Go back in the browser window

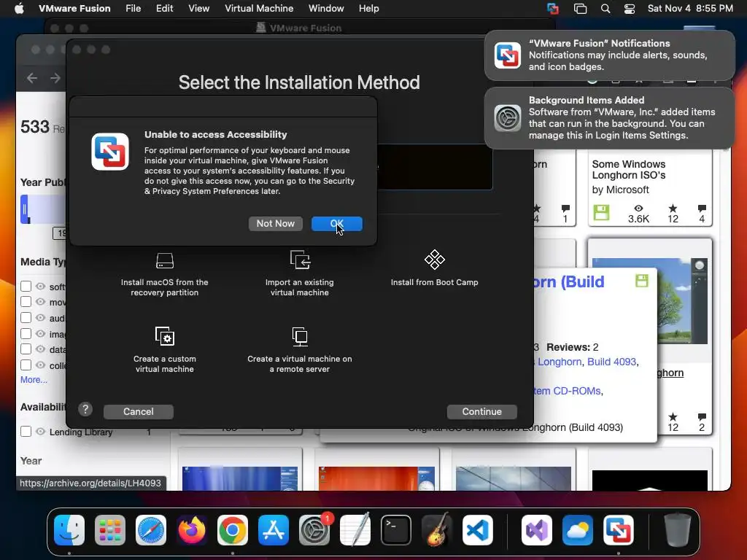point(32,77)
